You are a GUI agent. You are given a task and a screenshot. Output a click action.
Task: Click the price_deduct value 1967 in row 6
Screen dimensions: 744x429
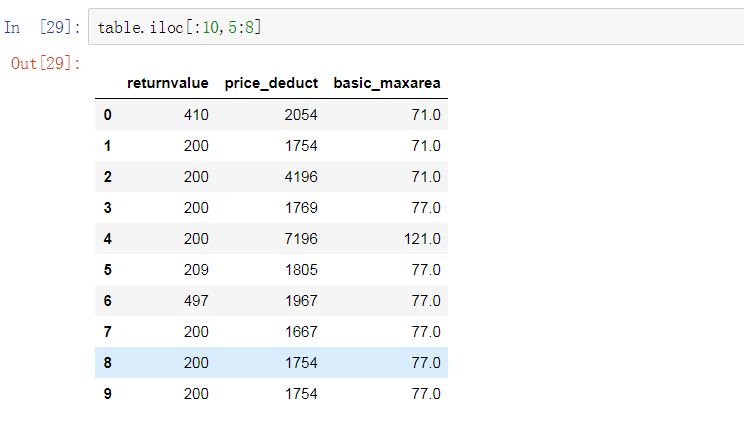(x=300, y=301)
